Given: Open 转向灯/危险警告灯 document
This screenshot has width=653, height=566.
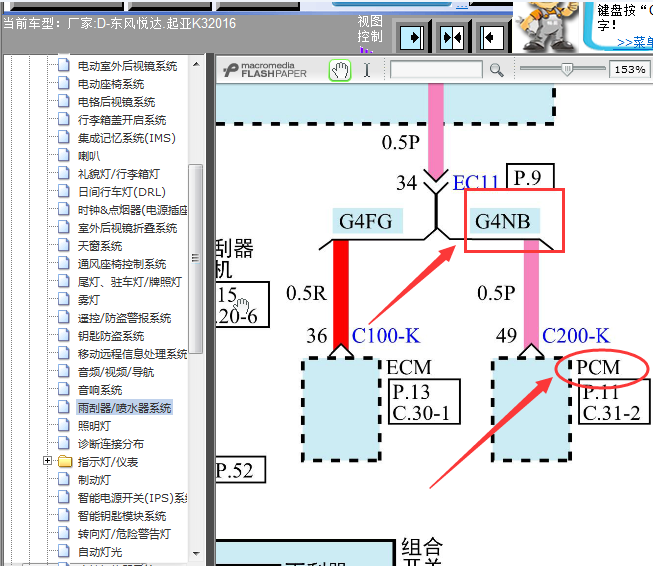Looking at the screenshot, I should (124, 534).
